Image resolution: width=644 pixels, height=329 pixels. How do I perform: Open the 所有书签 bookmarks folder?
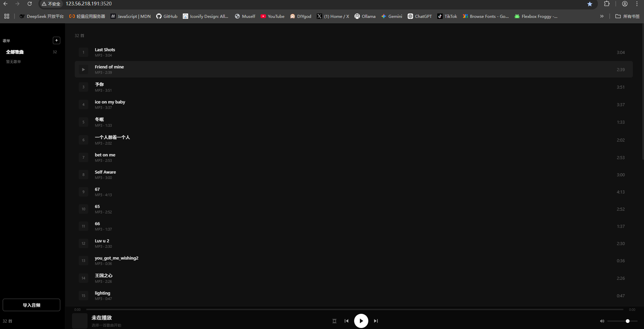point(627,16)
